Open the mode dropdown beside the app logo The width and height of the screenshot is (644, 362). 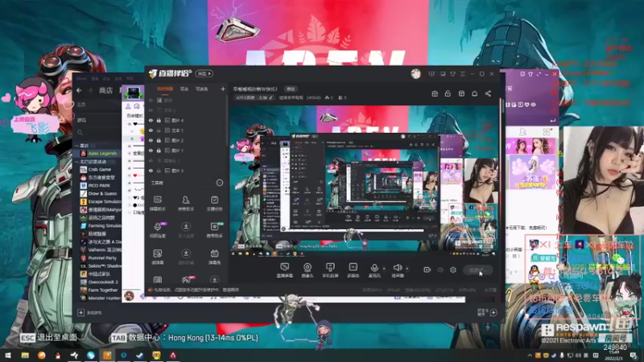coord(204,73)
